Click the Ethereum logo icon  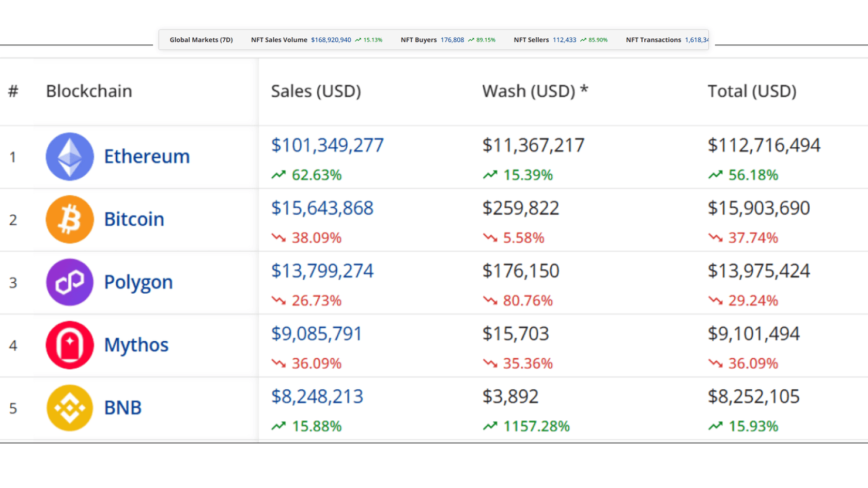click(x=70, y=157)
